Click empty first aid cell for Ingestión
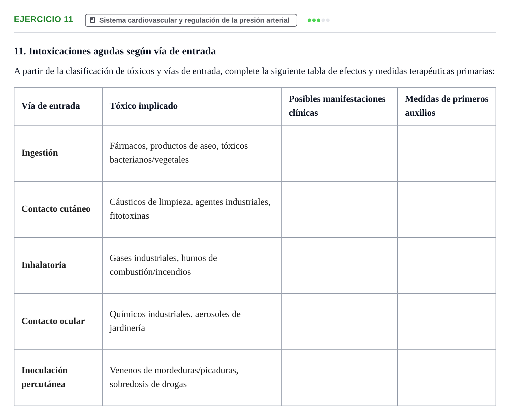The width and height of the screenshot is (510, 420). (x=447, y=153)
